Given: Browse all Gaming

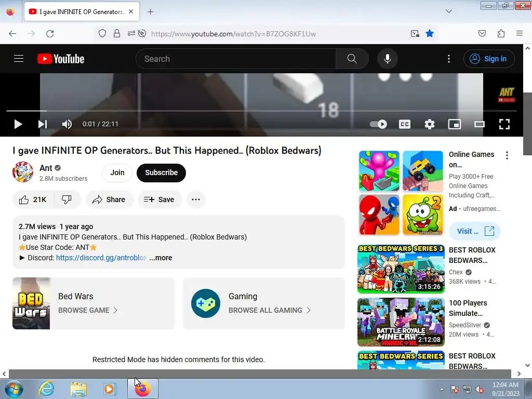Looking at the screenshot, I should pos(270,311).
